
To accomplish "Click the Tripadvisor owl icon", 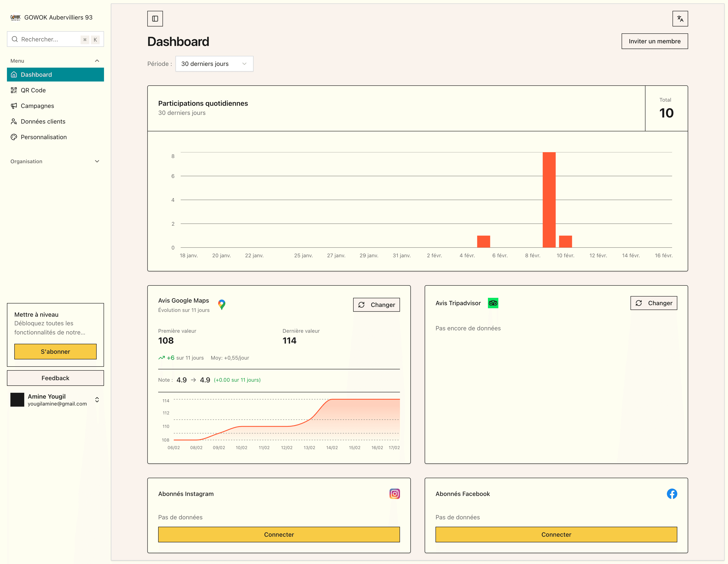I will click(493, 303).
